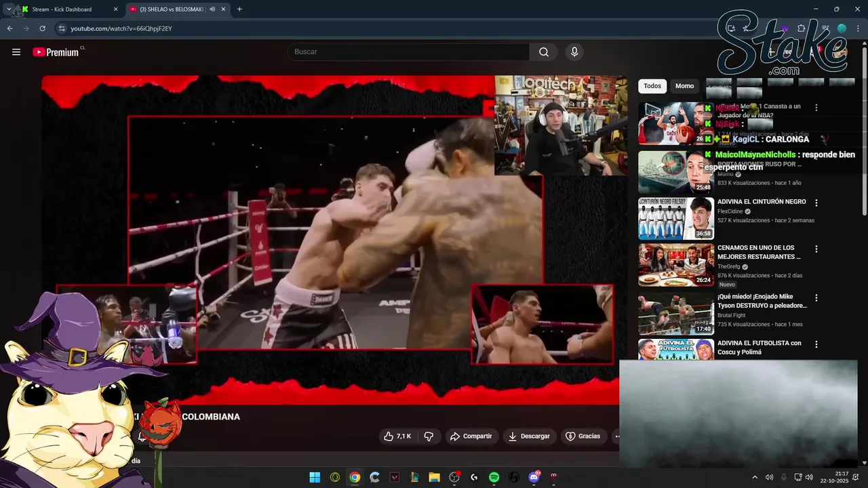Open File Explorer from the taskbar
Screen dimensions: 868x488
coord(434,477)
